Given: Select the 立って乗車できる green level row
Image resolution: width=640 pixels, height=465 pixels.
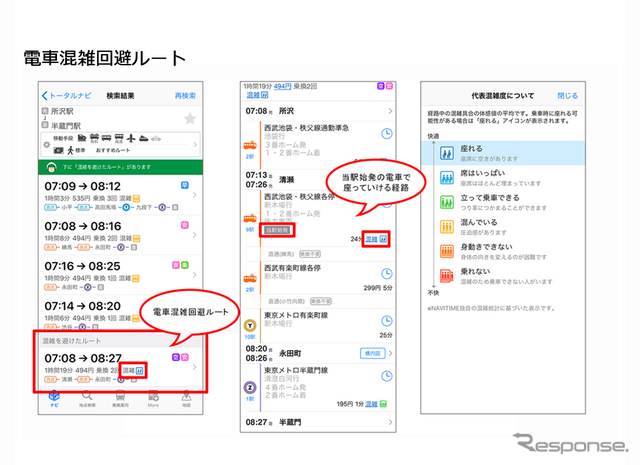Looking at the screenshot, I should tap(503, 202).
